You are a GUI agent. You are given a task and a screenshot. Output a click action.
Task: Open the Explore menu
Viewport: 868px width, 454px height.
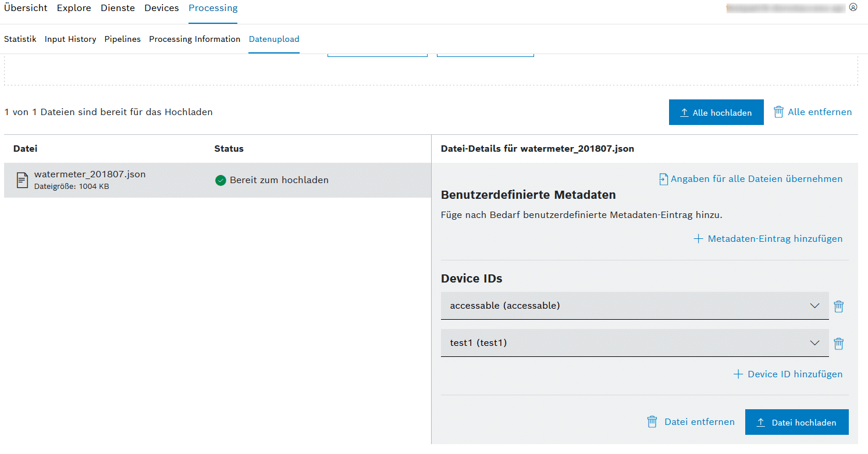click(74, 8)
